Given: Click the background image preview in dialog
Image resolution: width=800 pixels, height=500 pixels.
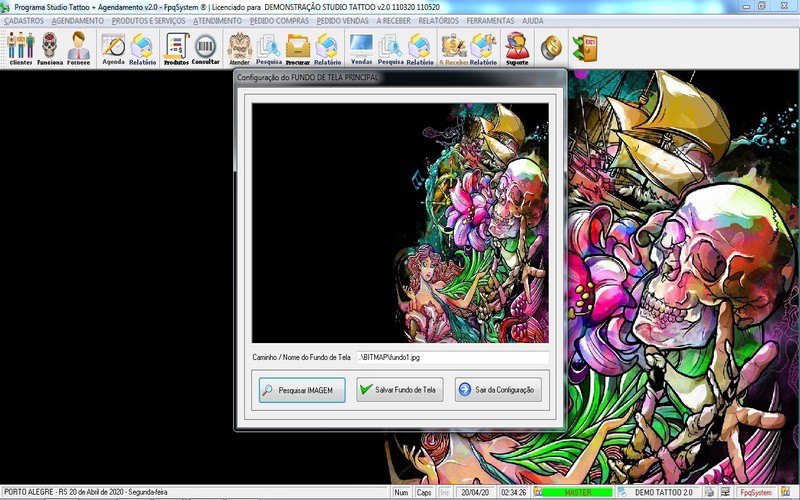Looking at the screenshot, I should tap(400, 223).
